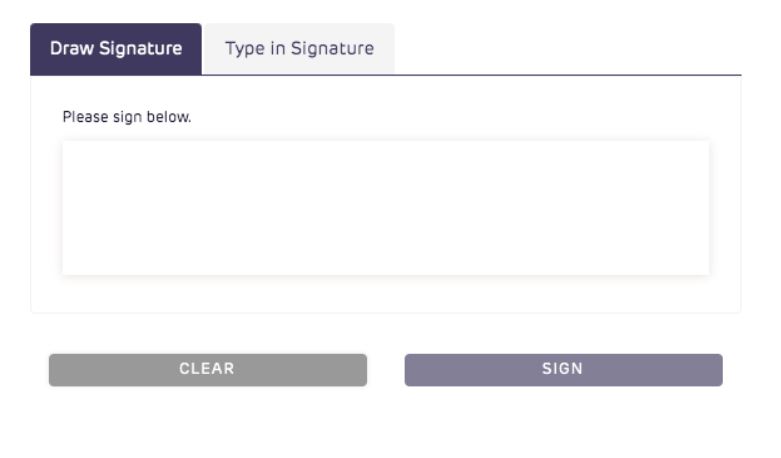Focus the blank signature pad area
The image size is (781, 458).
385,208
